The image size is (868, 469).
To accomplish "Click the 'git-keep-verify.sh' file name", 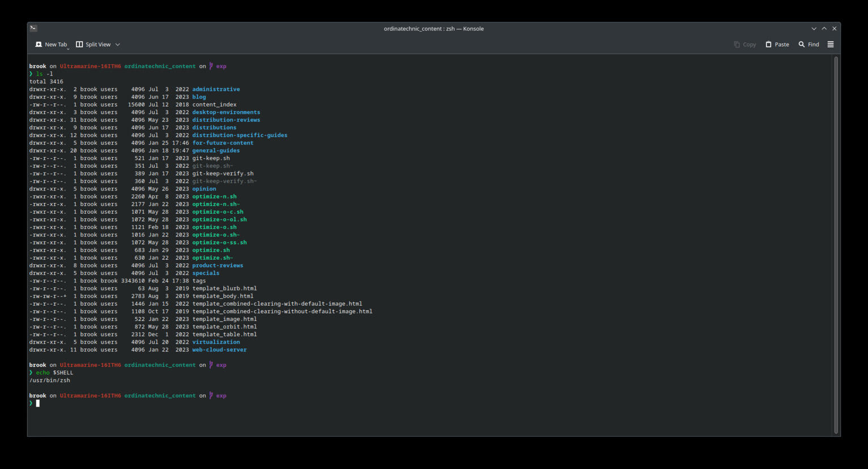I will pyautogui.click(x=223, y=174).
